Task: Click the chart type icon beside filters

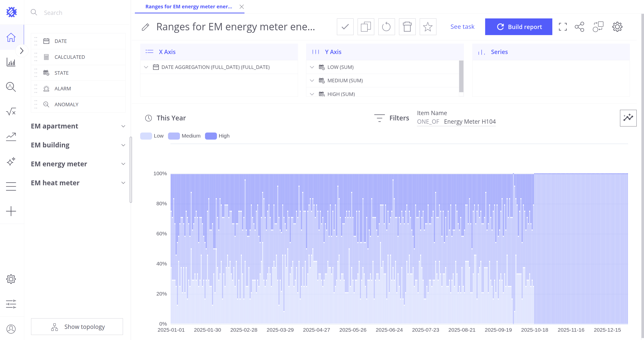Action: tap(628, 118)
